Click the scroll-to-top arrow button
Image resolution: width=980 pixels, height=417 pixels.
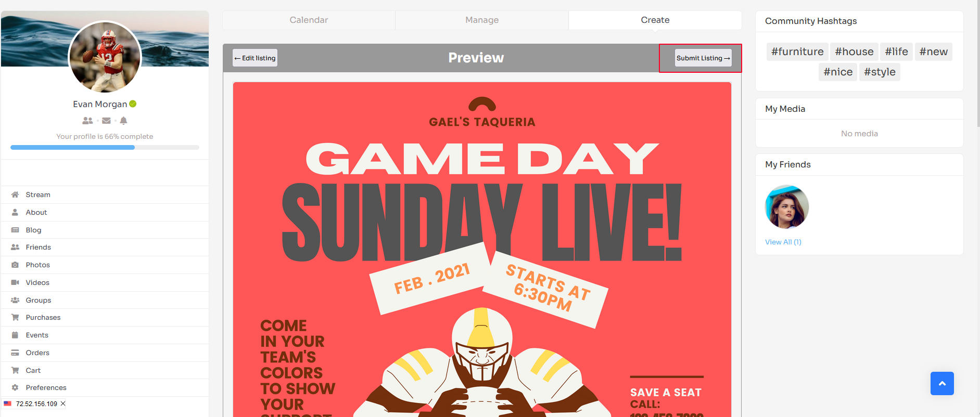coord(942,383)
